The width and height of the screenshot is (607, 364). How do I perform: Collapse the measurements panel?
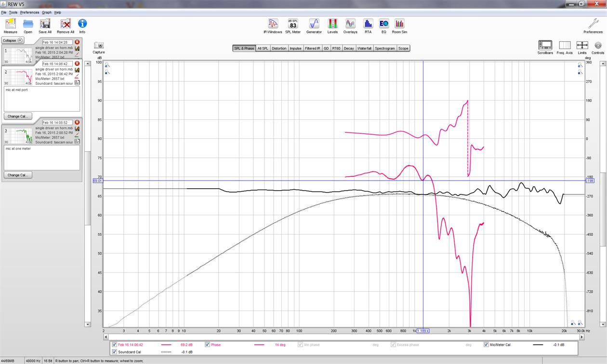click(13, 40)
